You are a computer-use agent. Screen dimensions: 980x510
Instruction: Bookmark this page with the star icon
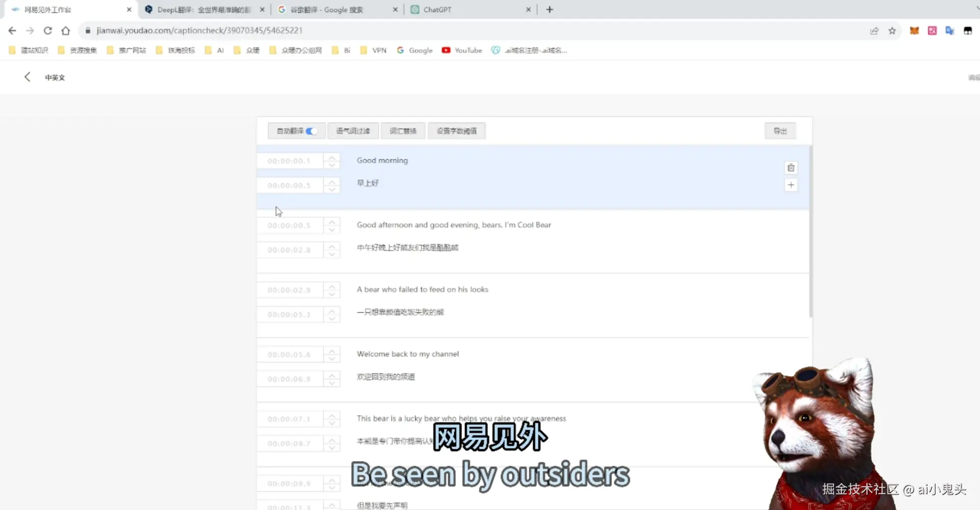click(892, 31)
